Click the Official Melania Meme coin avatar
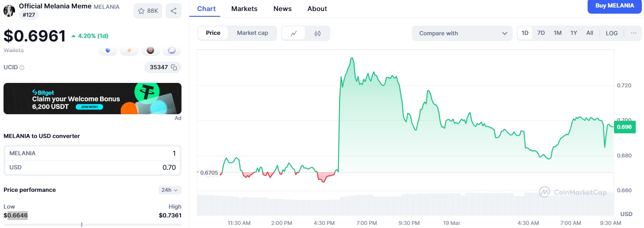644x228 pixels. click(9, 11)
